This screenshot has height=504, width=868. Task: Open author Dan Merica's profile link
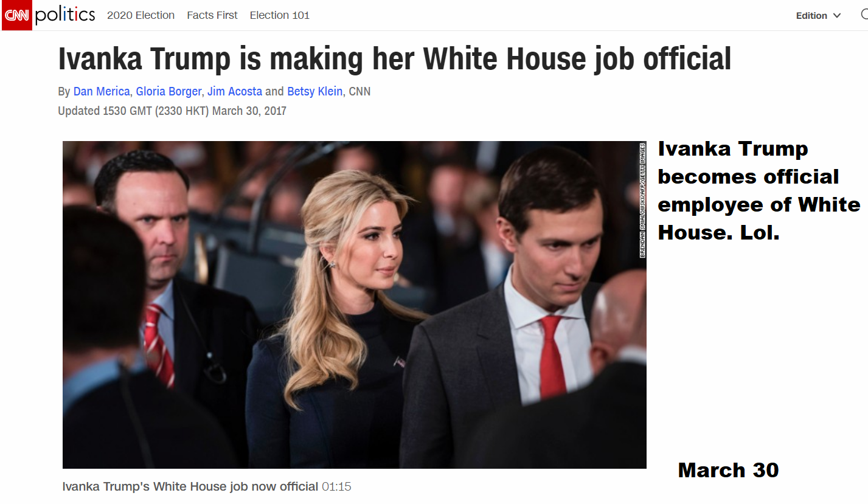(x=102, y=92)
